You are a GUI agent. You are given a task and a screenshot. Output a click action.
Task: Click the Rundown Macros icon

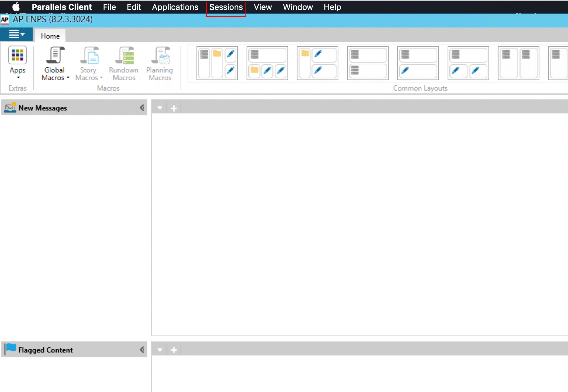[124, 55]
